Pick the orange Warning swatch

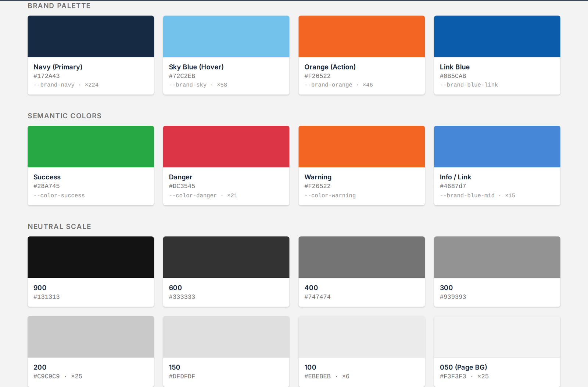click(362, 147)
